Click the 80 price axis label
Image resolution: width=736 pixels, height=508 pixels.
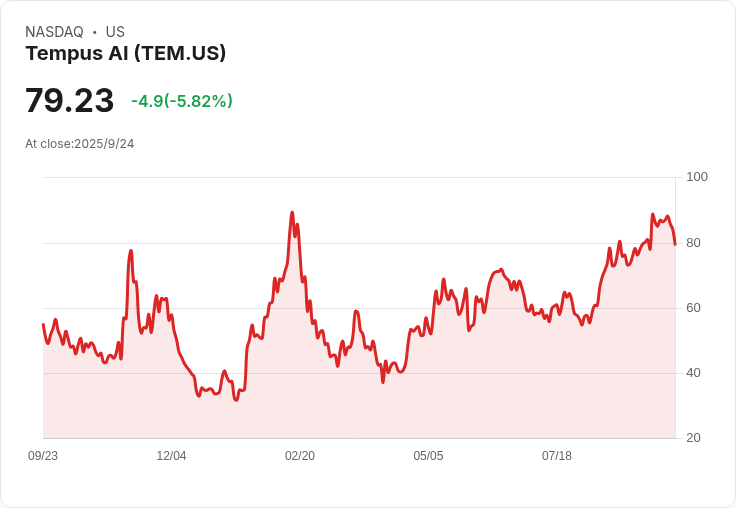pos(693,243)
